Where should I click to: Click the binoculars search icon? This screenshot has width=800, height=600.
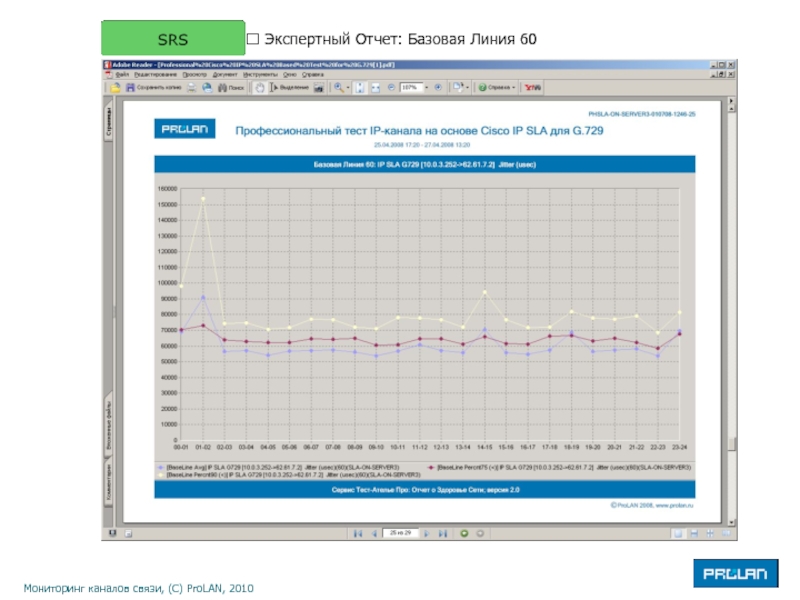pyautogui.click(x=222, y=88)
